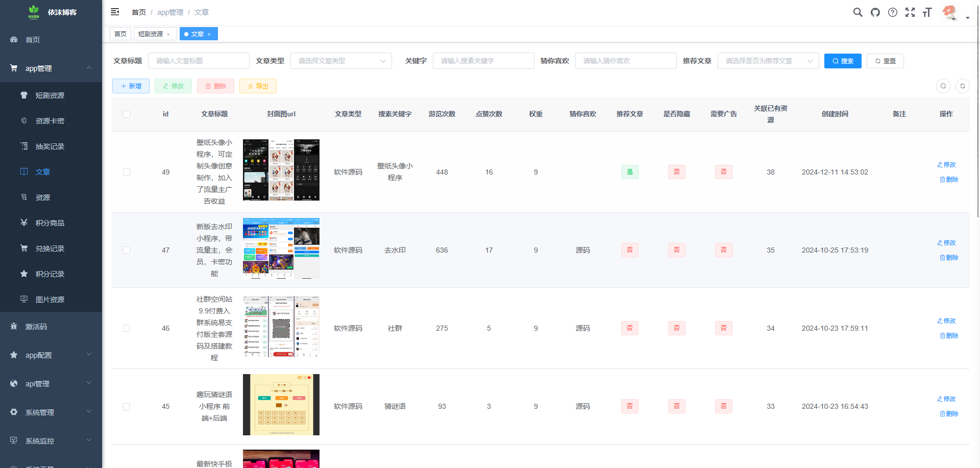Open the 推荐文章 select dropdown

coord(768,61)
